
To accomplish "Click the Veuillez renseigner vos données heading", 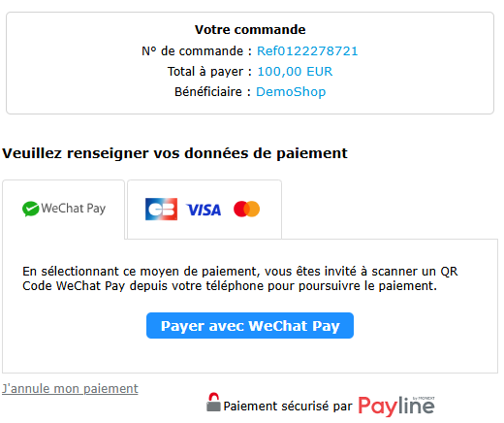I will (174, 153).
